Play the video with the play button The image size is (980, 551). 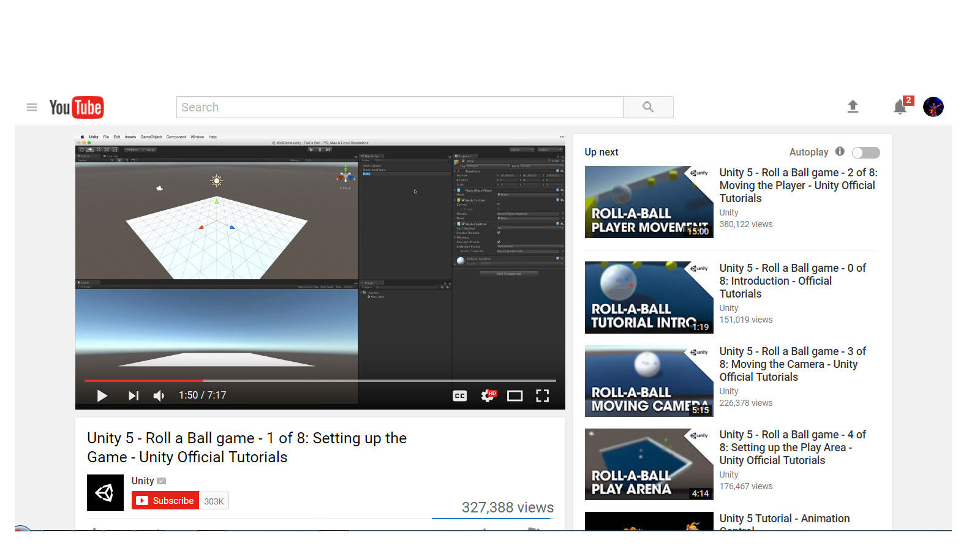(102, 396)
